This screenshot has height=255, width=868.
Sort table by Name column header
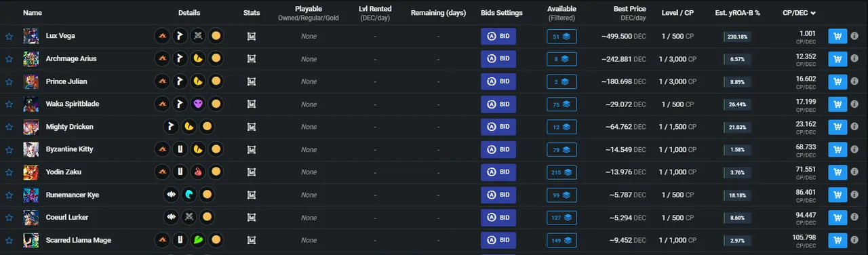32,13
